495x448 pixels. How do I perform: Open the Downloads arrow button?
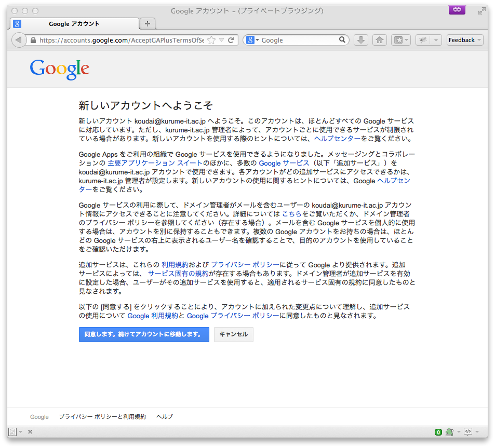pyautogui.click(x=361, y=40)
